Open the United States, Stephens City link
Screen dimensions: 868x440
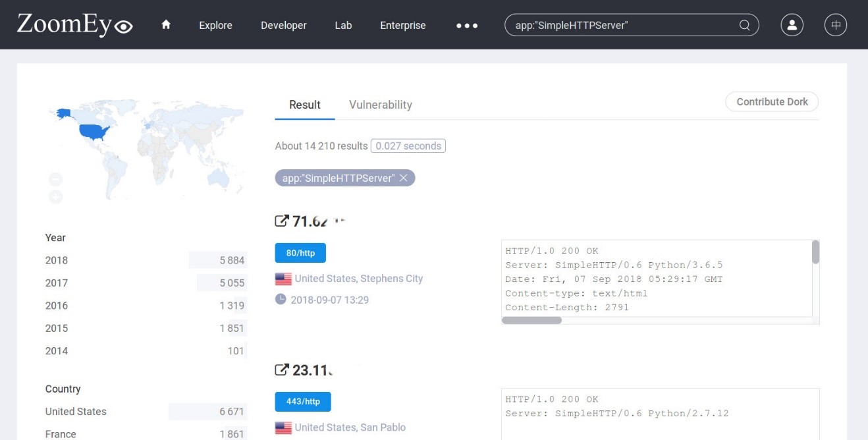click(359, 279)
